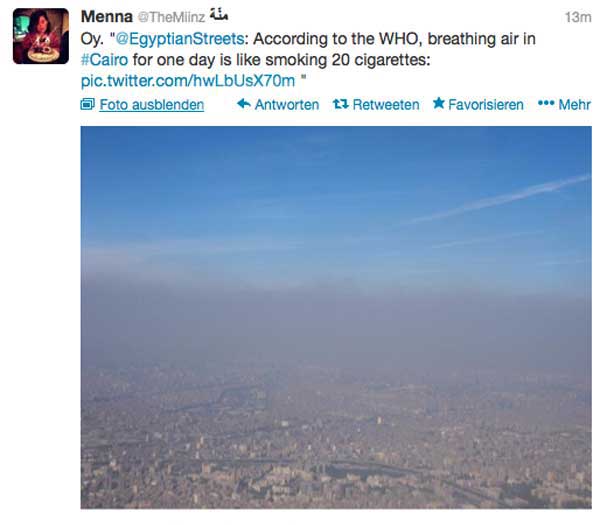Hide the photo via Foto ausblenden
Screen dimensions: 600x525
coord(152,104)
